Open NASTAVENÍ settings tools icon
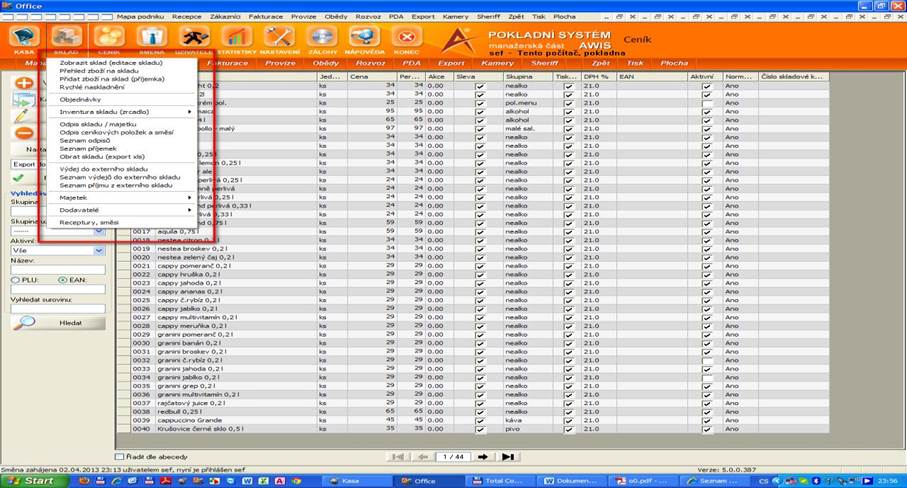Viewport: 907px width, 488px height. point(279,38)
